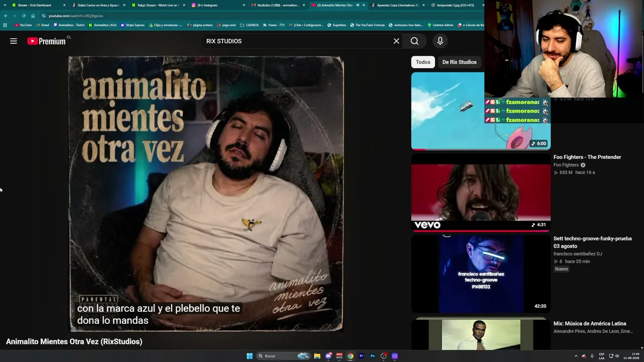The image size is (644, 362).
Task: Open Animalitoo | Kick bookmark
Action: pos(103,25)
